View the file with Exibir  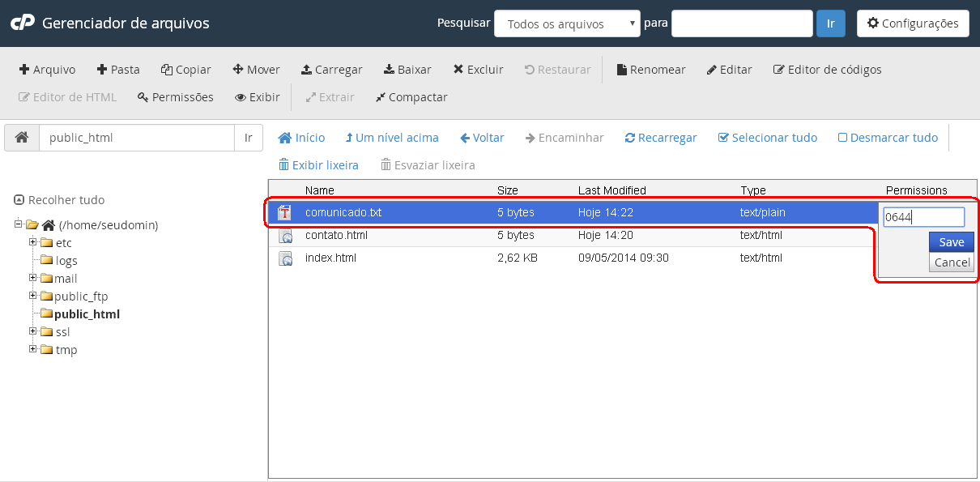[258, 97]
